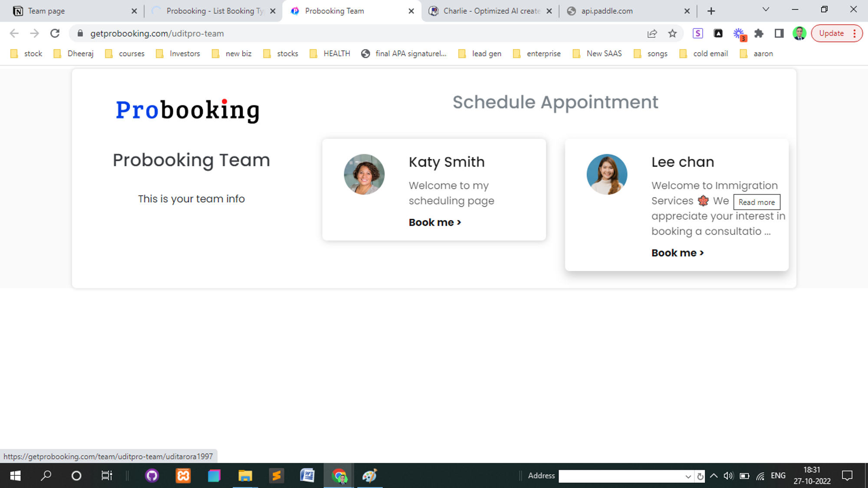Open the aaron bookmark folder

756,53
